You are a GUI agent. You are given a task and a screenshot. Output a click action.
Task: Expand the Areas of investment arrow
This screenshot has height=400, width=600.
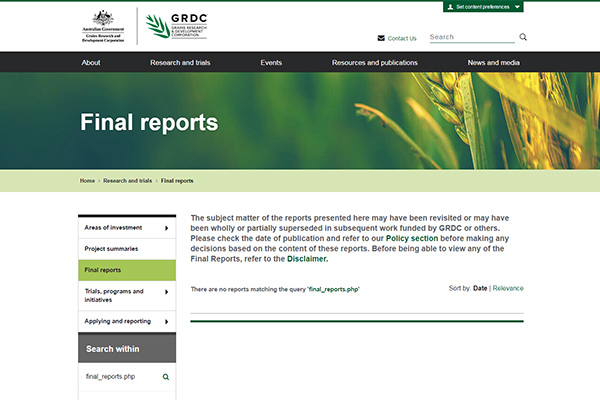pos(166,228)
